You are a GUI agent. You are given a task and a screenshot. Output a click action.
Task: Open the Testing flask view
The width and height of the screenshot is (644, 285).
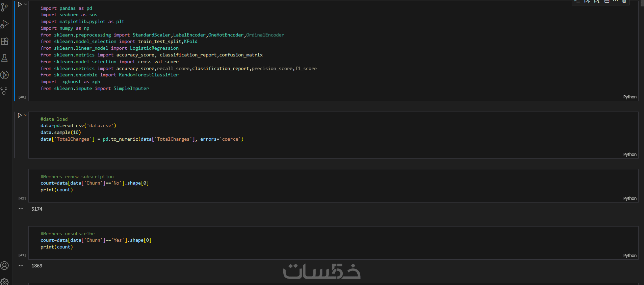coord(4,58)
